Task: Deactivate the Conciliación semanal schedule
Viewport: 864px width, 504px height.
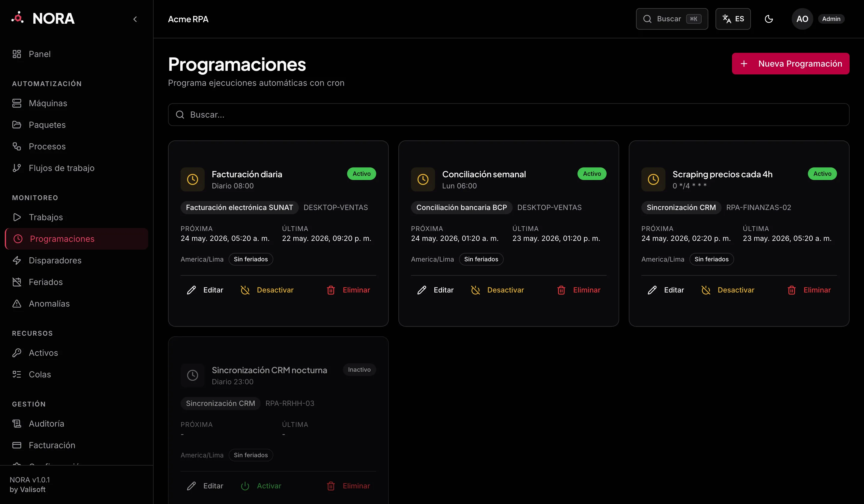Action: (497, 290)
